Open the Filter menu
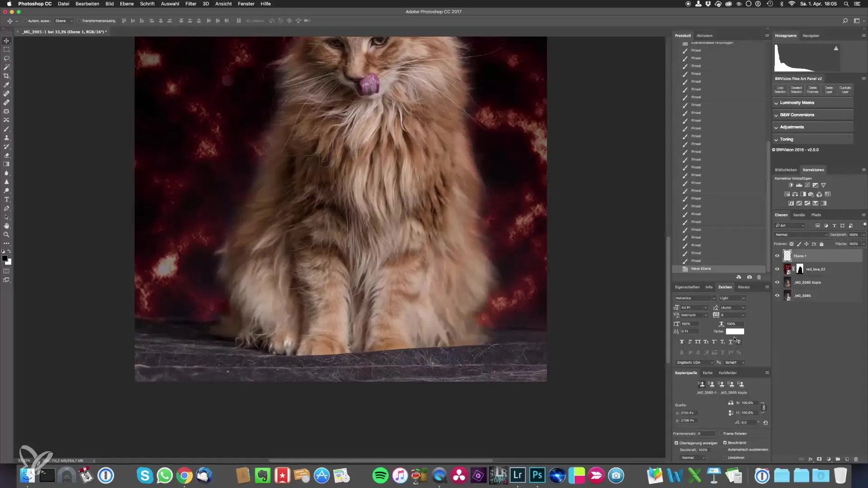The image size is (868, 488). click(191, 4)
